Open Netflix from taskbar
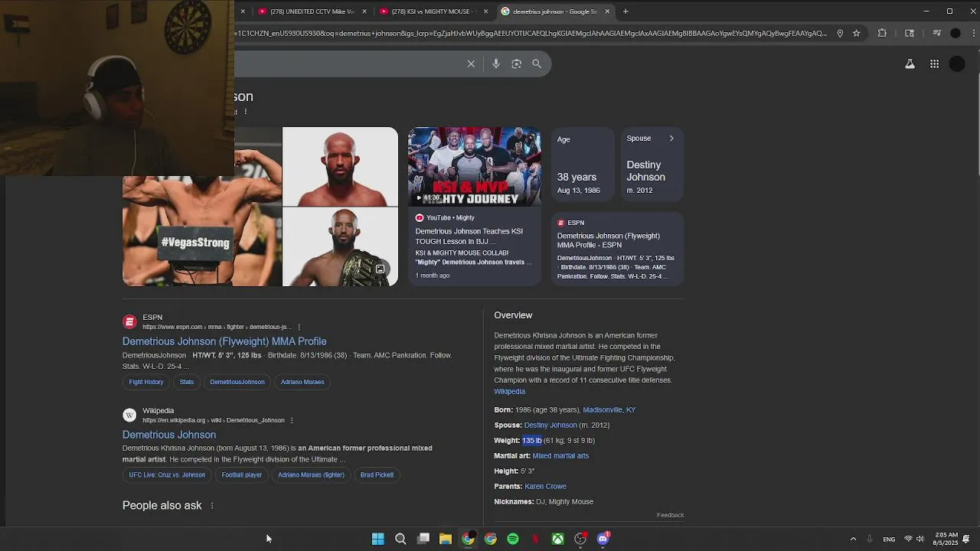Screen dimensions: 980x551 click(x=535, y=539)
